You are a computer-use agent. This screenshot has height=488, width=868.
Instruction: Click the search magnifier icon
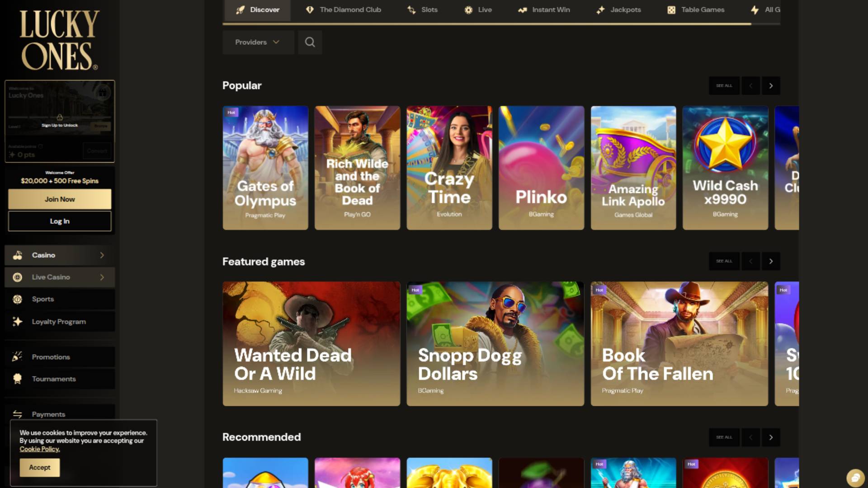[310, 42]
